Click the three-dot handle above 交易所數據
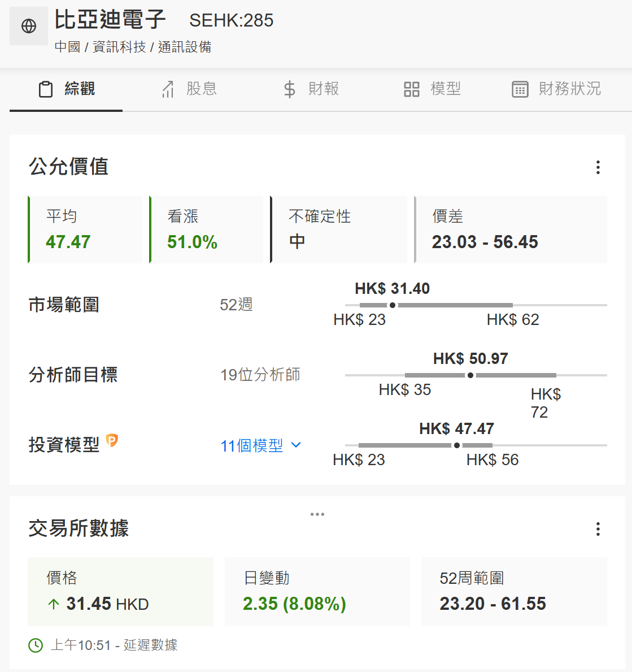 click(317, 514)
